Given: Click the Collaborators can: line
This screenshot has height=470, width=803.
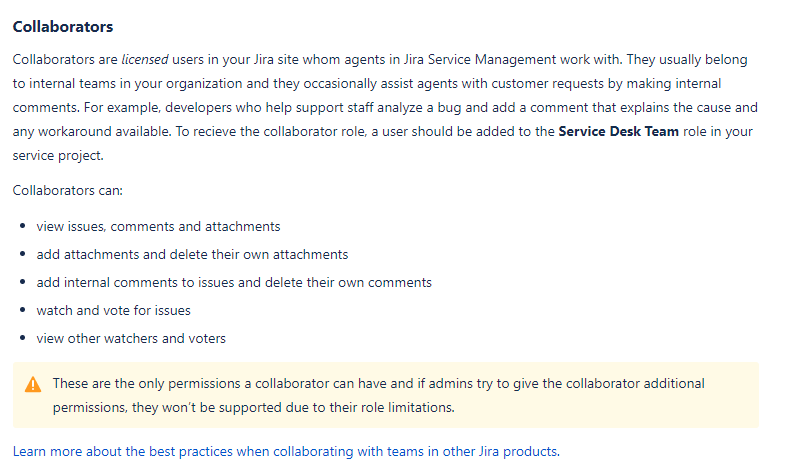Looking at the screenshot, I should pyautogui.click(x=68, y=190).
